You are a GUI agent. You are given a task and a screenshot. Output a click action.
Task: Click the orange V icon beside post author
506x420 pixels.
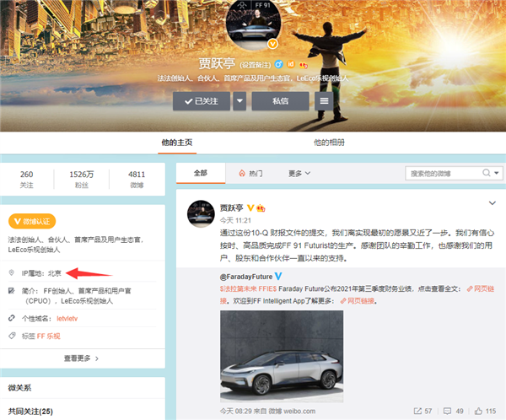point(250,208)
